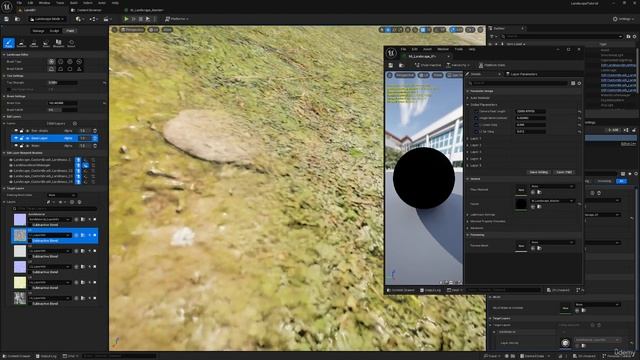640x360 pixels.
Task: Choose the circle brush type icon
Action: pos(51,62)
